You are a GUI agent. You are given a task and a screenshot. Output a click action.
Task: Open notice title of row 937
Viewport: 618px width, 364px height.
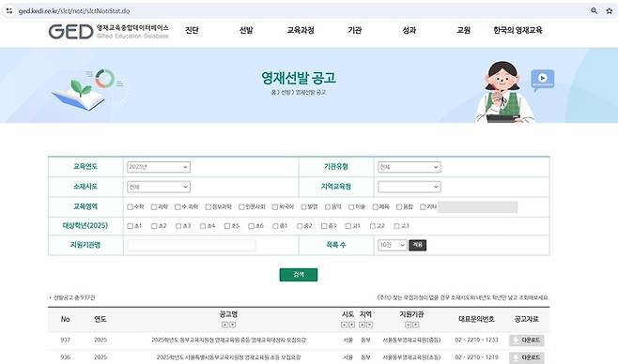[228, 340]
